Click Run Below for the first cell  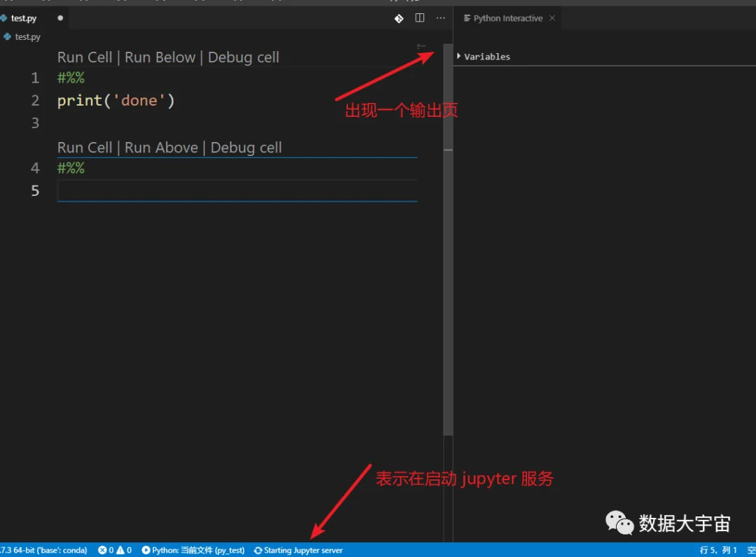tap(160, 57)
